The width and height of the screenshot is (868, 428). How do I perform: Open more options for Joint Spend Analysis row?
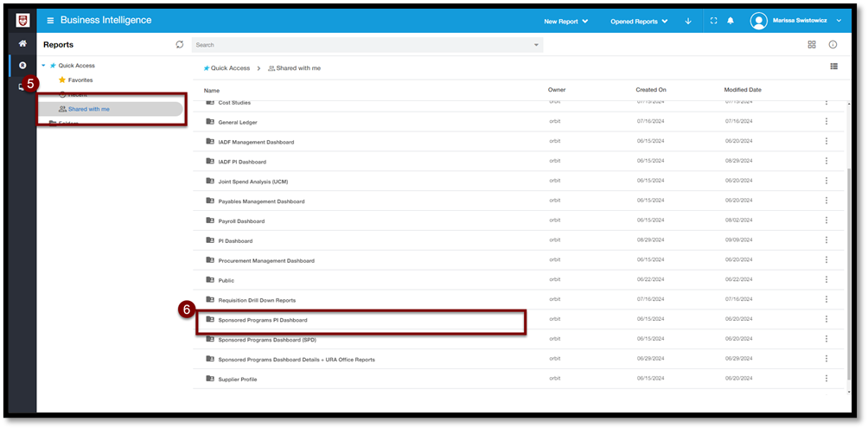tap(827, 181)
